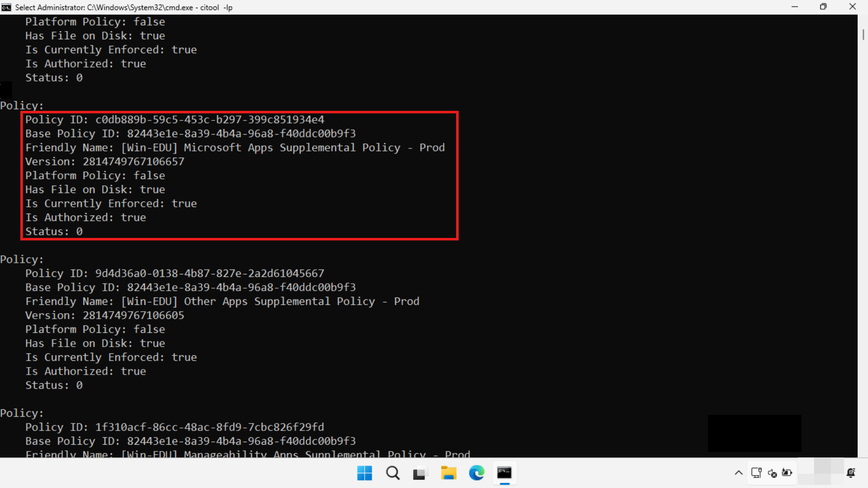The width and height of the screenshot is (868, 488).
Task: Open the wired network tray icon
Action: tap(757, 473)
